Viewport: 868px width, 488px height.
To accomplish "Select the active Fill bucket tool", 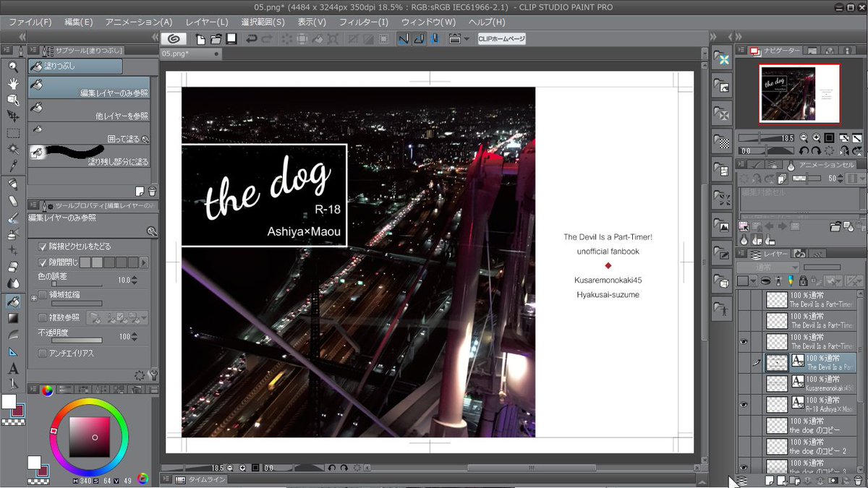I will point(13,301).
